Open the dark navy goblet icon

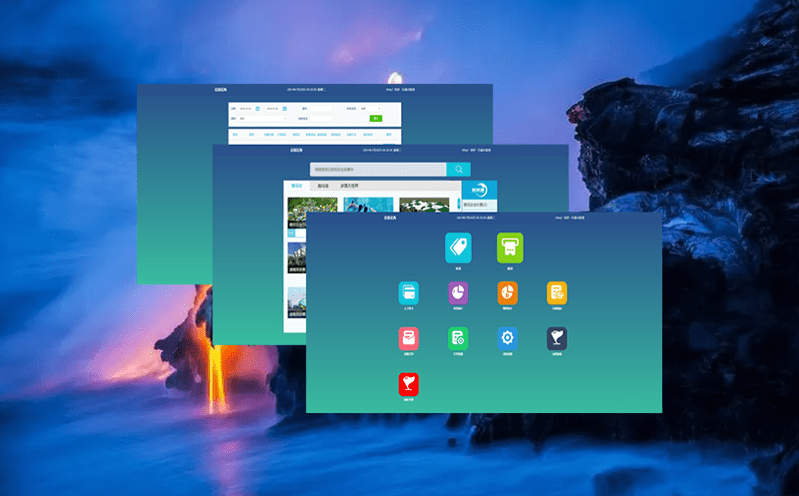click(556, 338)
